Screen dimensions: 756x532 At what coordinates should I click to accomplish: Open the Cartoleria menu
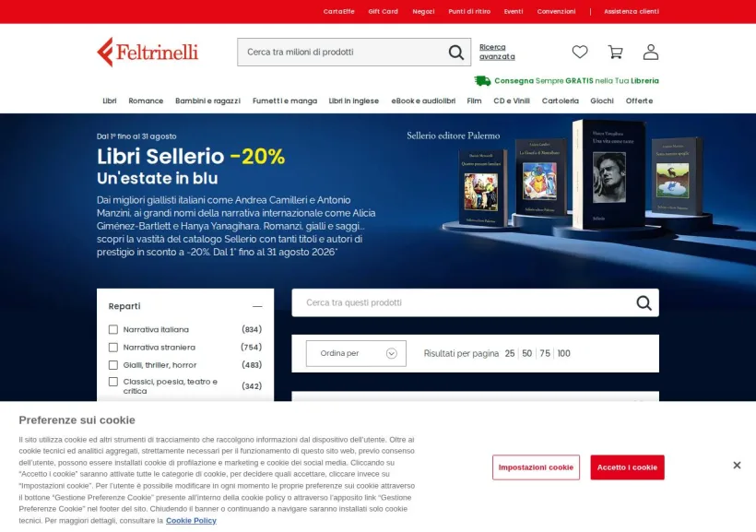click(x=561, y=100)
